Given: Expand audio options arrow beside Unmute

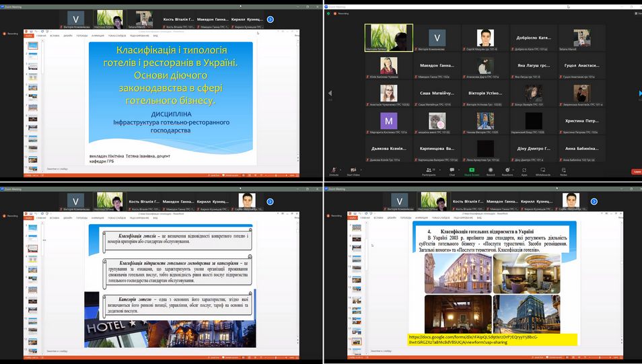Looking at the screenshot, I should [x=341, y=170].
